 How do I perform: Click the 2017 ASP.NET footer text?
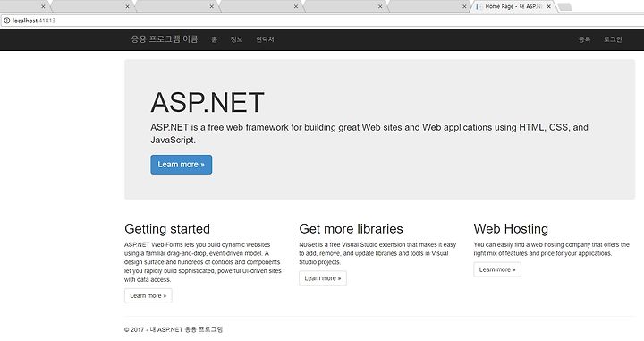coord(174,329)
